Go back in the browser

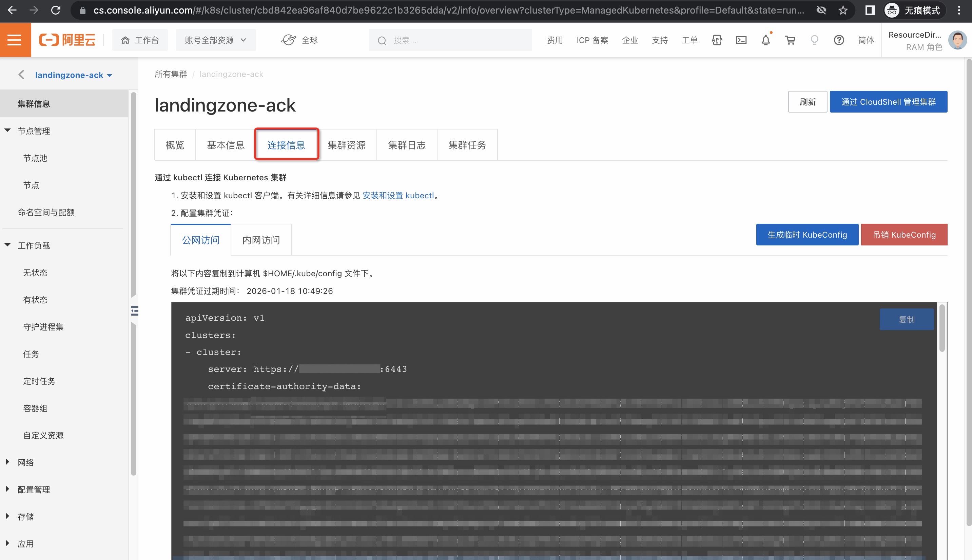[x=12, y=11]
